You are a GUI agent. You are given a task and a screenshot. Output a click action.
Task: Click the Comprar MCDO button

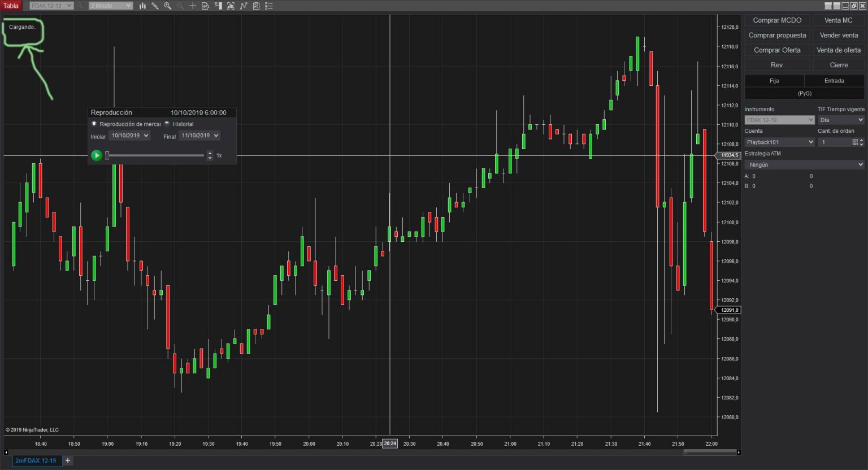777,20
